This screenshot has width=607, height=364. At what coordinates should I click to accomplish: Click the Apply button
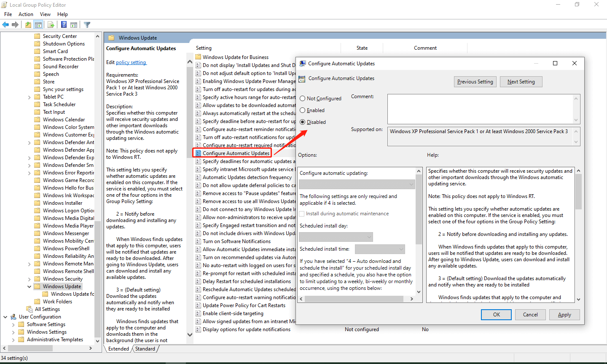coord(564,315)
